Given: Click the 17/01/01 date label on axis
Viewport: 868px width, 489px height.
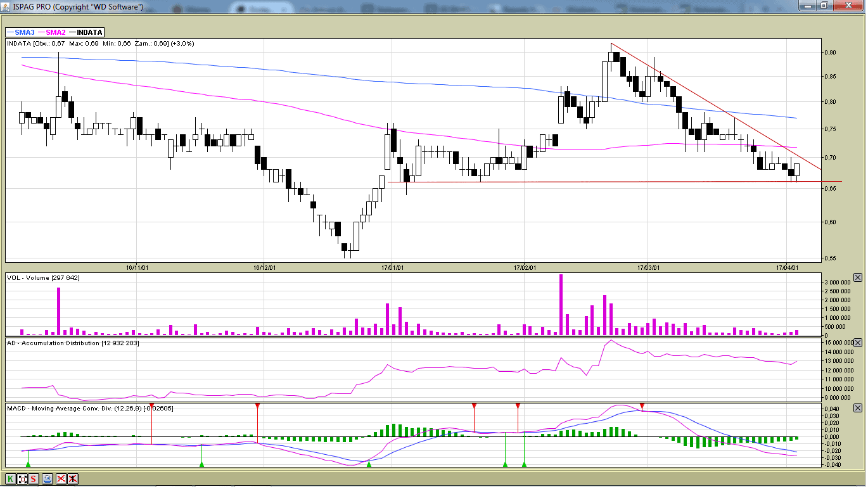Looking at the screenshot, I should 392,267.
